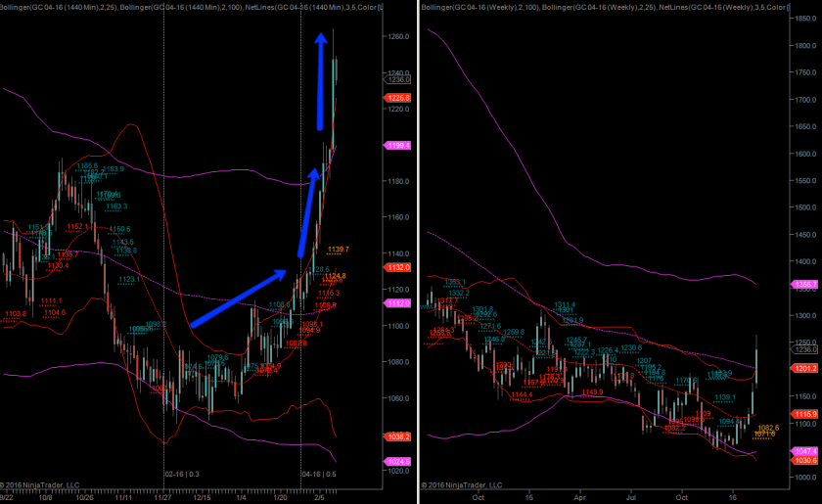Image resolution: width=822 pixels, height=504 pixels.
Task: Click the Apr label on weekly time axis
Action: coord(579,497)
